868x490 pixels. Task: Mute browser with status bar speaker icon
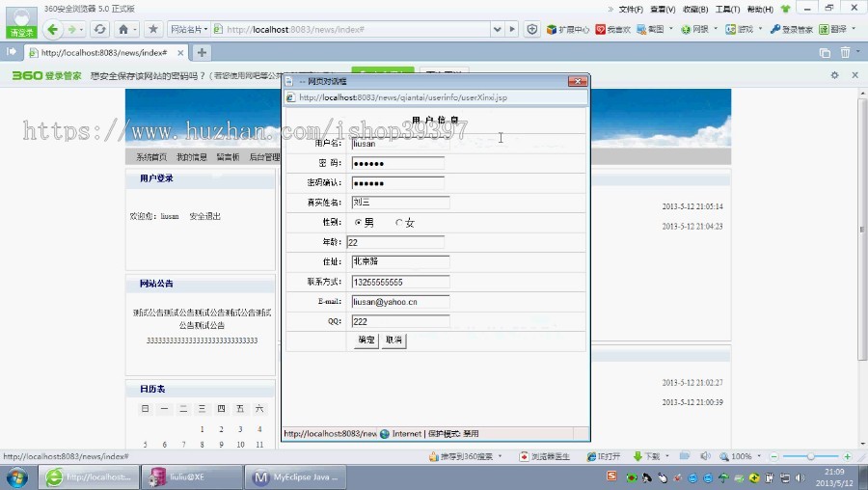705,456
